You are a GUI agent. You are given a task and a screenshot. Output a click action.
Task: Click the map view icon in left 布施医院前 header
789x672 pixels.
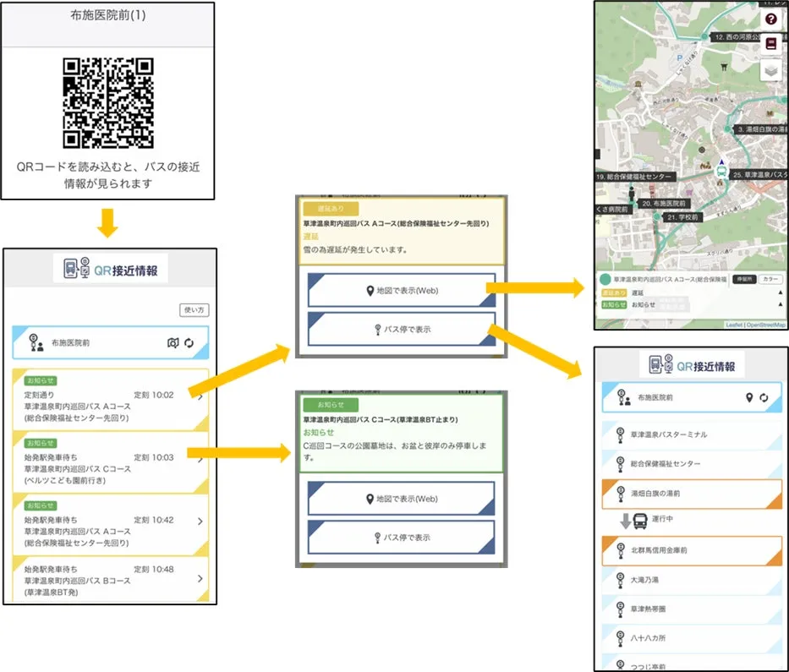point(173,343)
